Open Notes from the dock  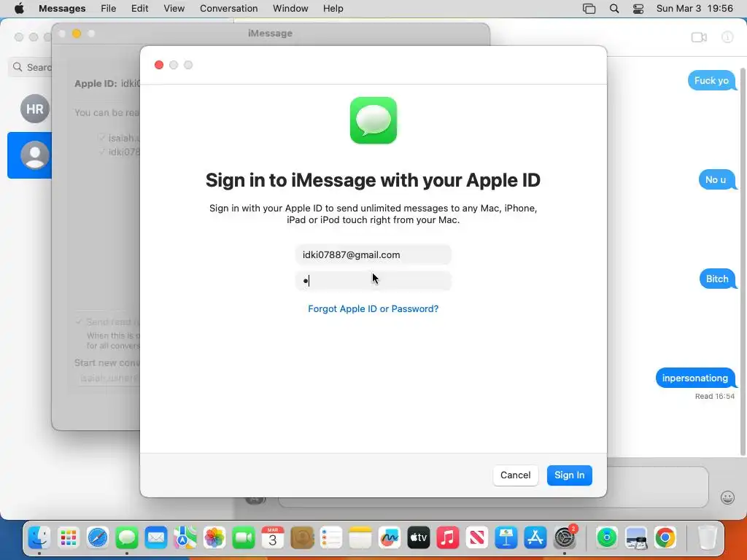[x=360, y=538]
